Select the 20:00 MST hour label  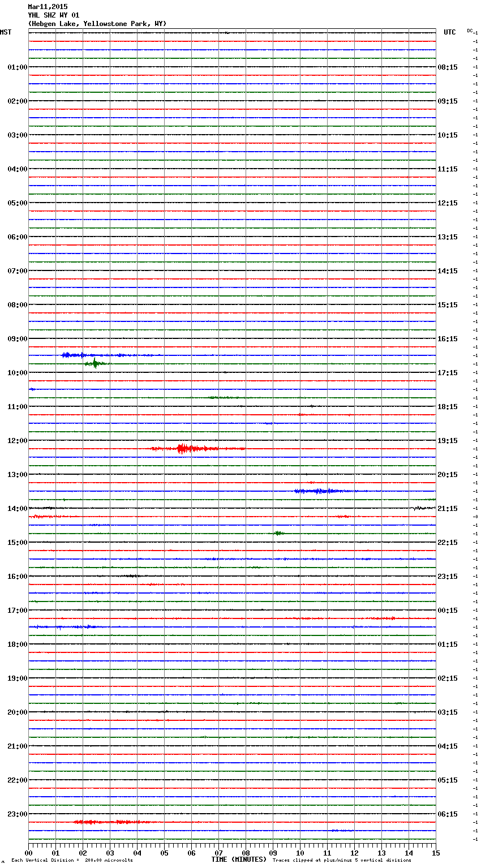(x=18, y=712)
